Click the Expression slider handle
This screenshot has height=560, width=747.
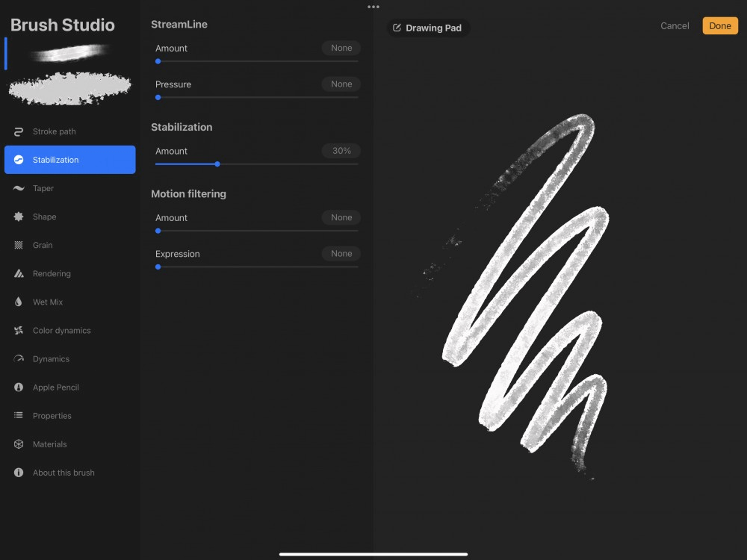[158, 267]
